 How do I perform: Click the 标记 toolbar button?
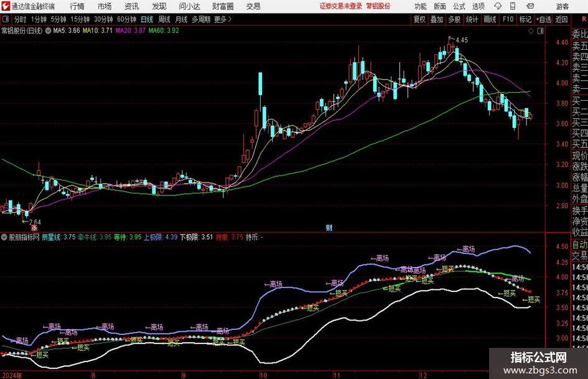[x=525, y=19]
